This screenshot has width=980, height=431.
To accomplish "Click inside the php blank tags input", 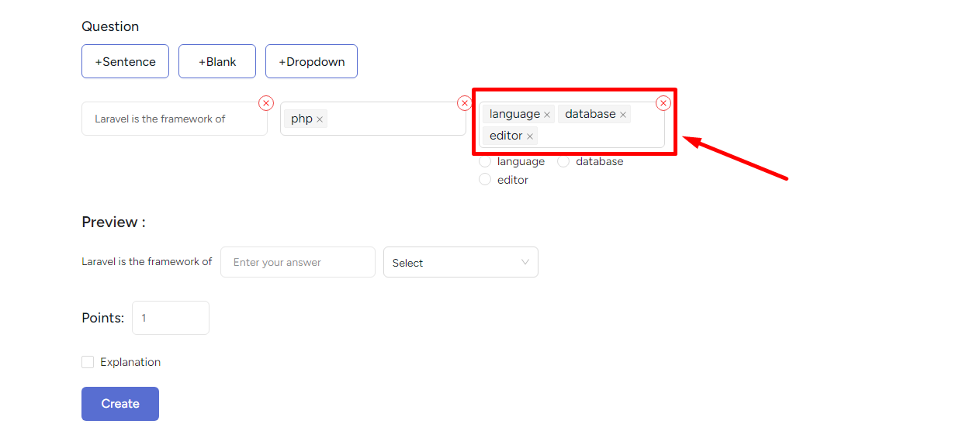I will (x=373, y=119).
